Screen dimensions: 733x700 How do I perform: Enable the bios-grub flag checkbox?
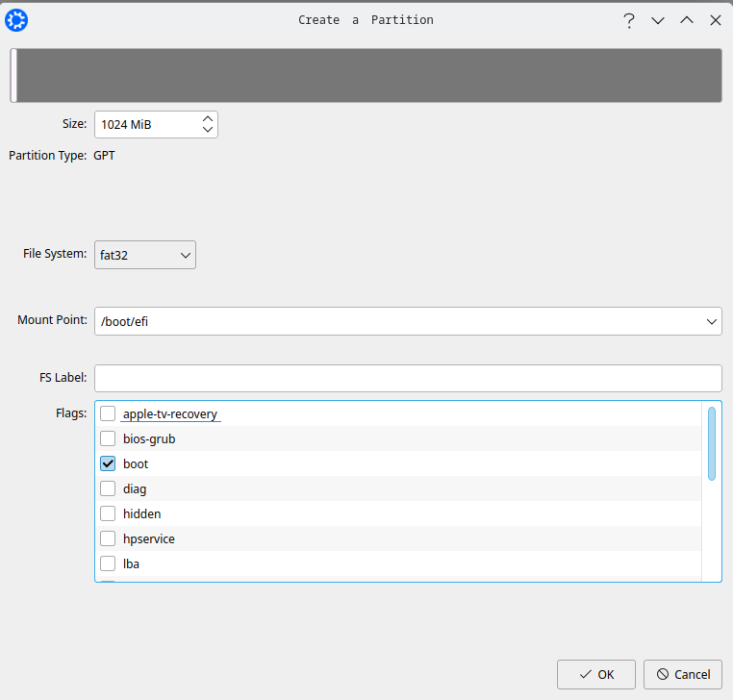pyautogui.click(x=108, y=438)
